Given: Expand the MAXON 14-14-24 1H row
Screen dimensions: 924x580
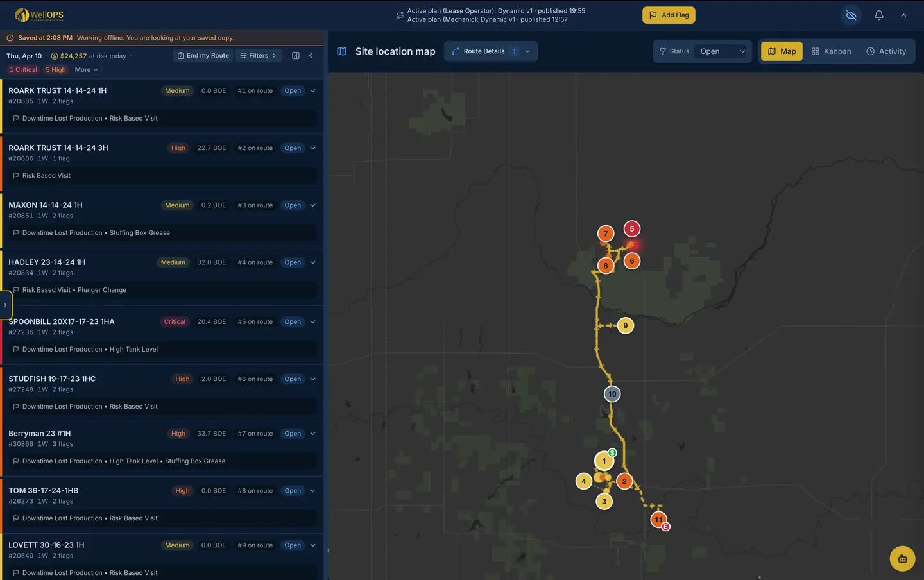Looking at the screenshot, I should coord(313,205).
